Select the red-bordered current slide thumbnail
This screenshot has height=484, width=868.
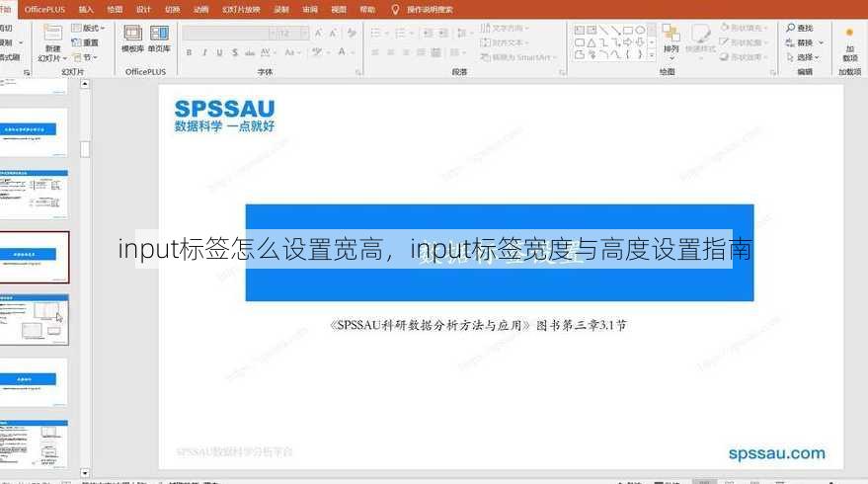[x=34, y=258]
